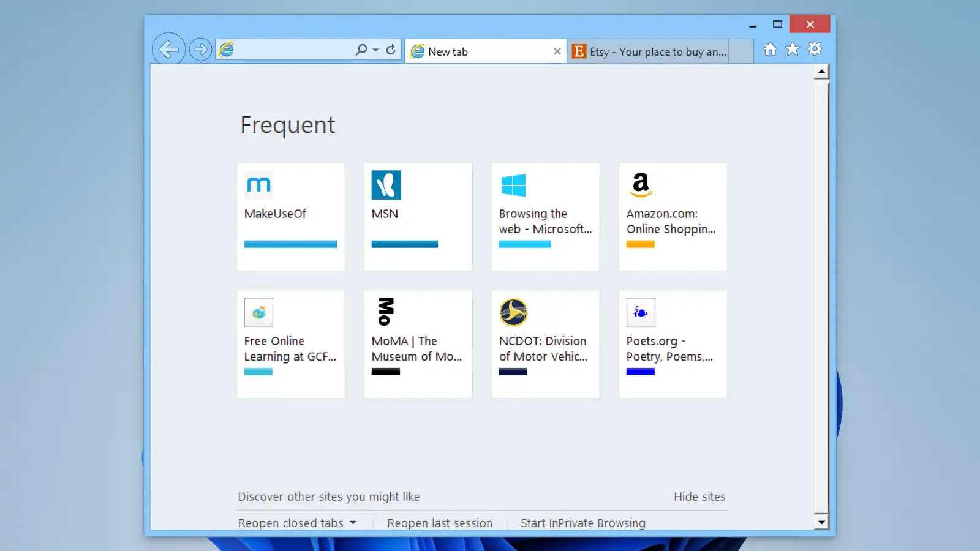Screen dimensions: 980x551
Task: Switch to the Etsy tab
Action: pos(649,51)
